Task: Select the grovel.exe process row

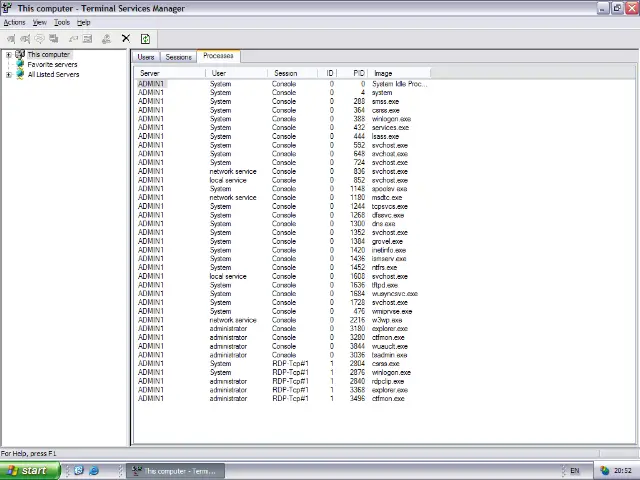Action: point(282,241)
